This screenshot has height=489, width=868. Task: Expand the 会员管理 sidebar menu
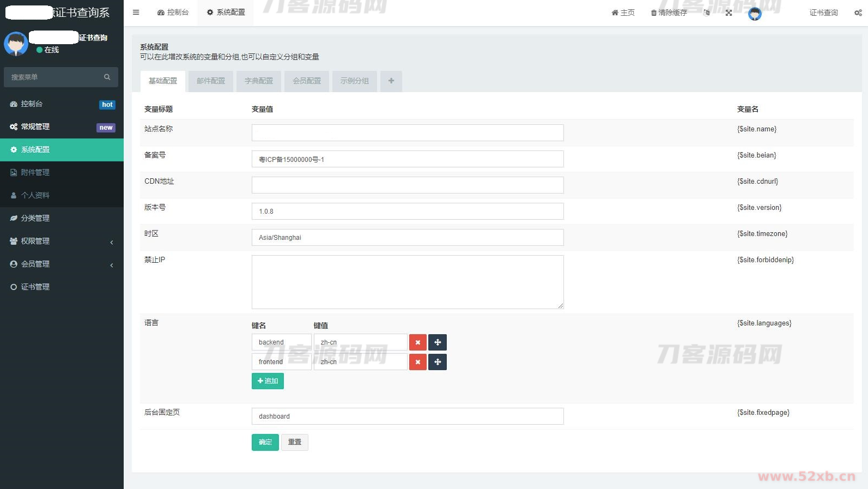tap(62, 264)
